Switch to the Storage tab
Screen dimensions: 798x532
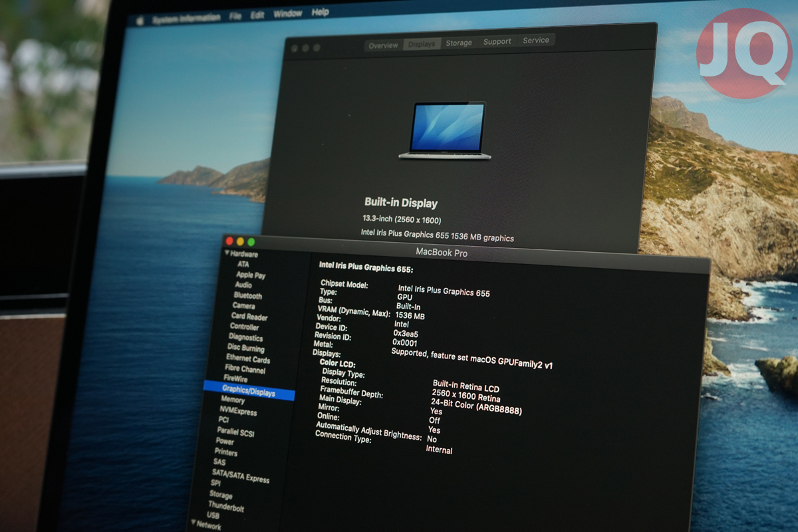459,43
